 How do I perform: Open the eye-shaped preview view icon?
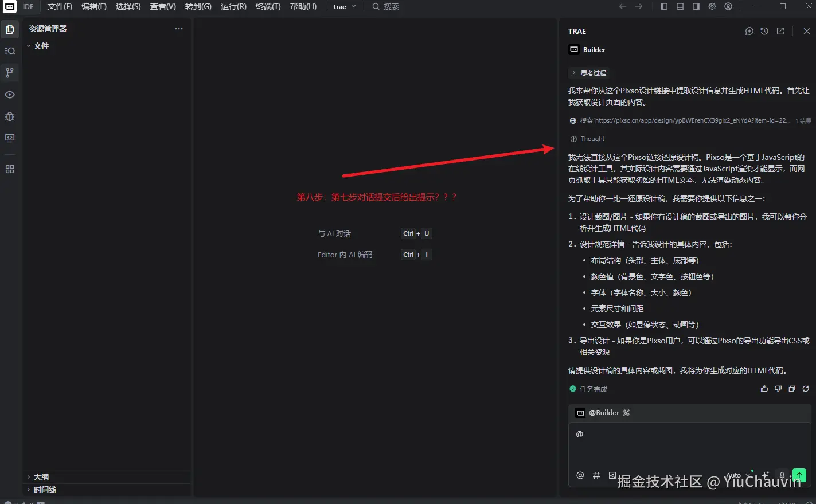[10, 95]
